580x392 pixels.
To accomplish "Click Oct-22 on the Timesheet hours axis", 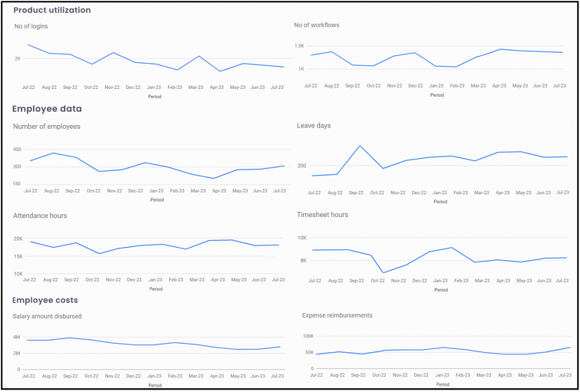I will coord(377,281).
